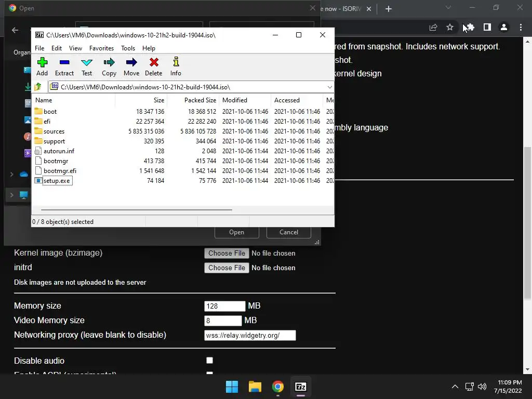Open the Chrome tab search dropdown

coord(448,7)
